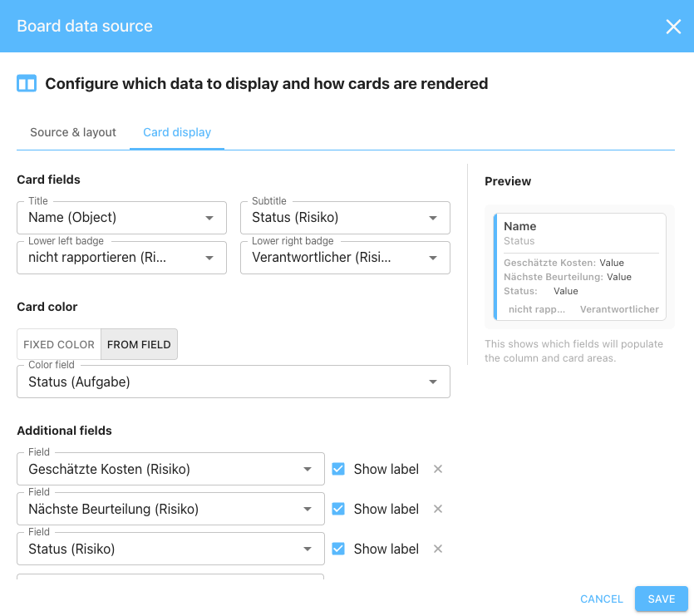The height and width of the screenshot is (616, 694).
Task: Open Nächste Beurteilung (Risiko) field dropdown
Action: pyautogui.click(x=170, y=509)
